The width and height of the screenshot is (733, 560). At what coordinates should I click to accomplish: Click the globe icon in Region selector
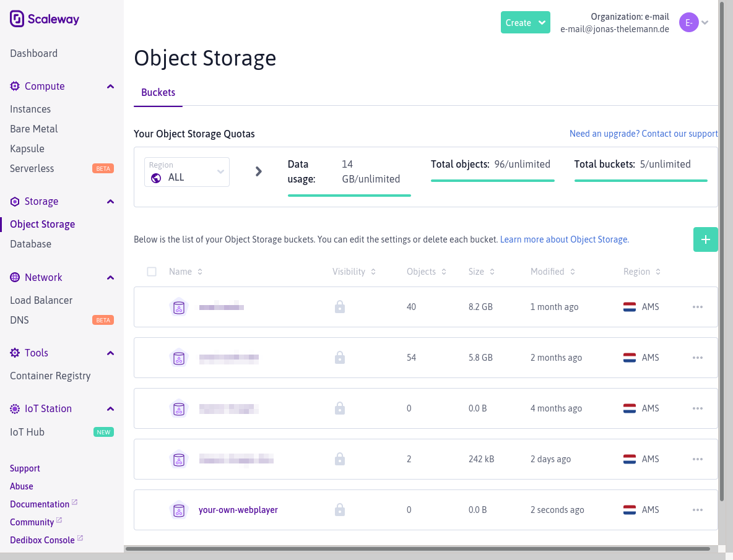tap(156, 178)
